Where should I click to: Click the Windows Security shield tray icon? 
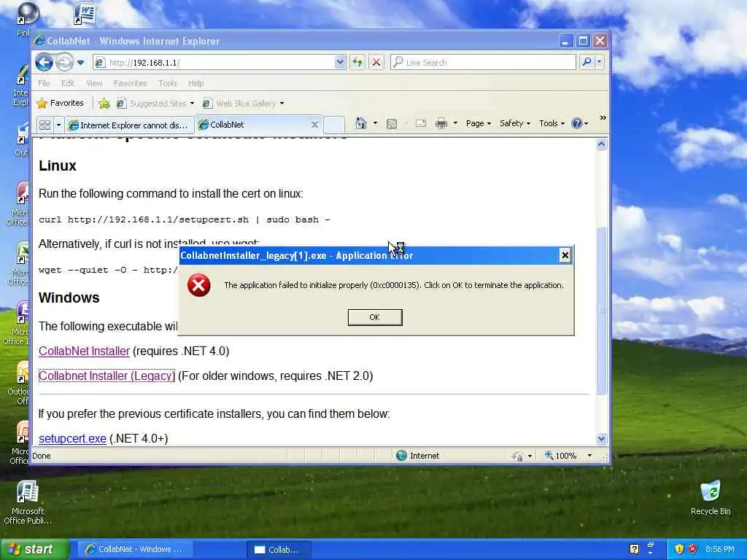point(679,549)
